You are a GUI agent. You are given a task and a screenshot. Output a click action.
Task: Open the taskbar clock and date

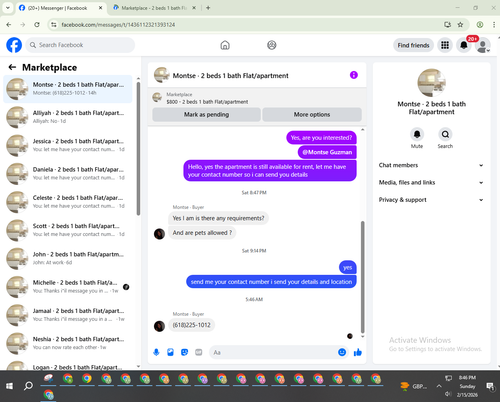coord(467,386)
